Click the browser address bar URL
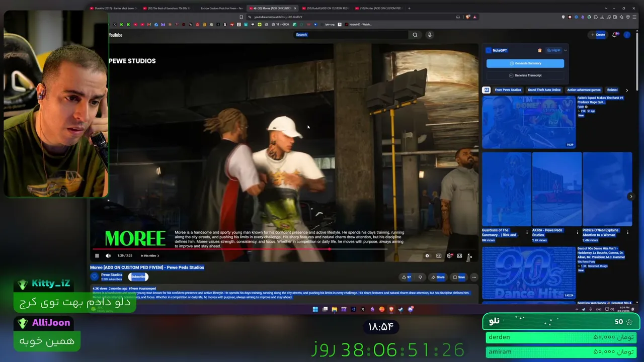The height and width of the screenshot is (362, 644). [x=278, y=17]
